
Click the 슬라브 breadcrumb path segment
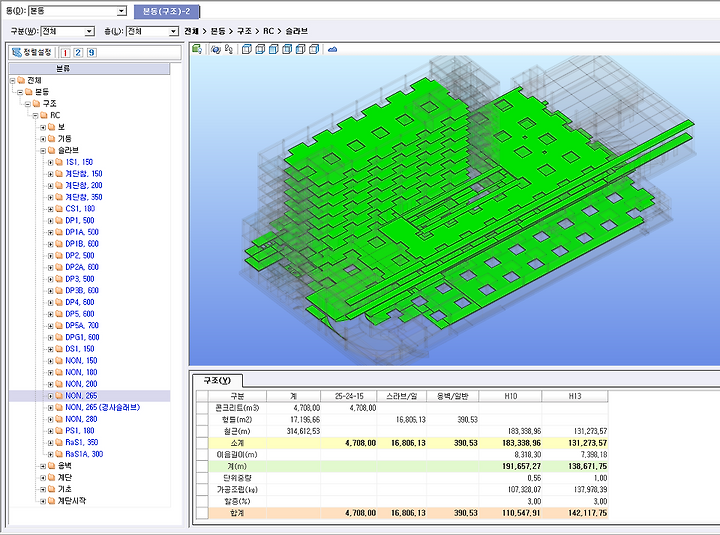point(296,31)
